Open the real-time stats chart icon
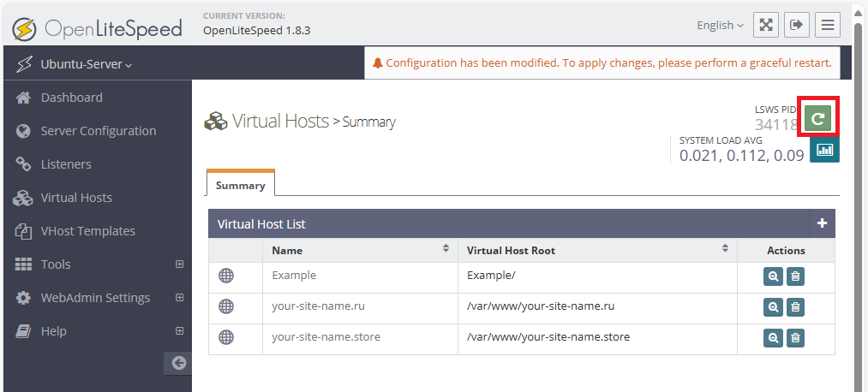 click(x=824, y=149)
